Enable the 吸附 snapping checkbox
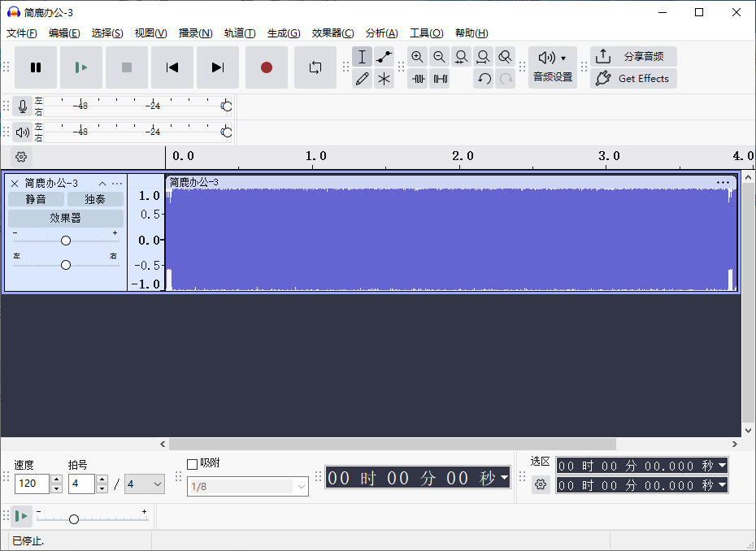 coord(193,462)
